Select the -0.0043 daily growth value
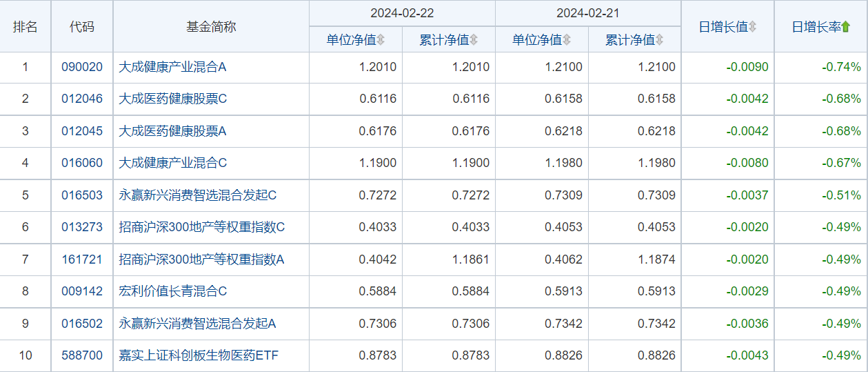 pyautogui.click(x=747, y=355)
